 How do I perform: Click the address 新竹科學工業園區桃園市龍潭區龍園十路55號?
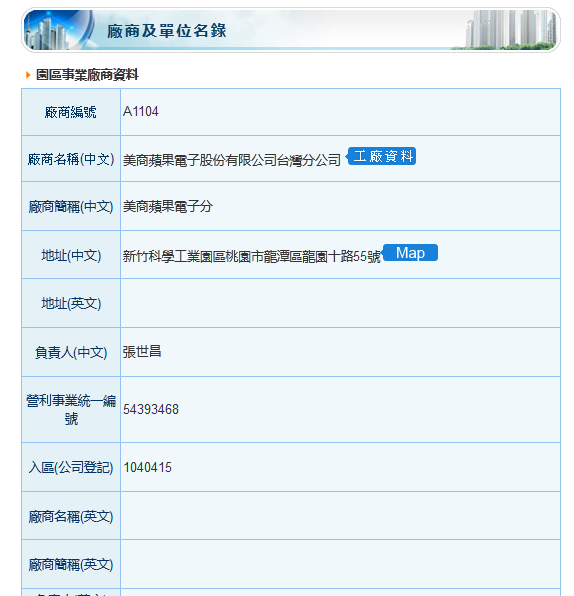(x=251, y=256)
